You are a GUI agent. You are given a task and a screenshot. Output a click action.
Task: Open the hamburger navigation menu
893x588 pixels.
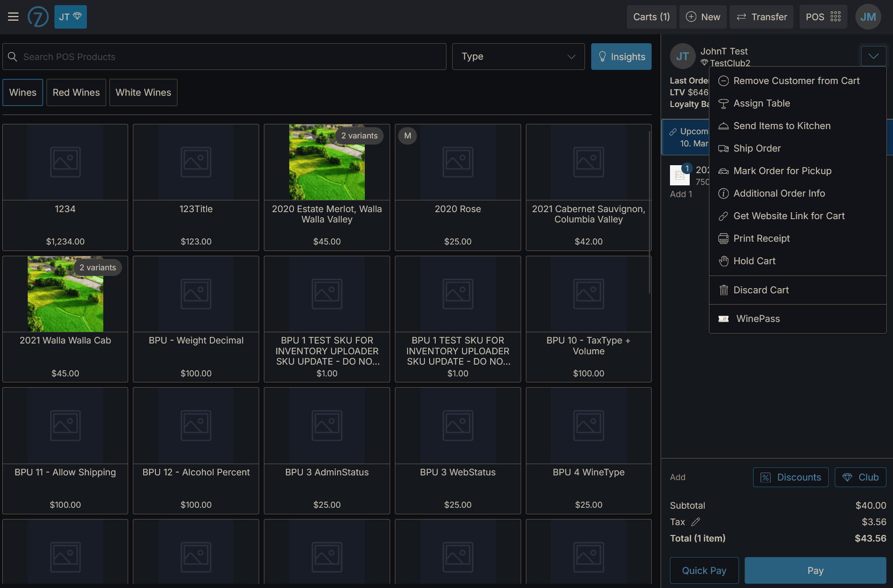(x=13, y=16)
